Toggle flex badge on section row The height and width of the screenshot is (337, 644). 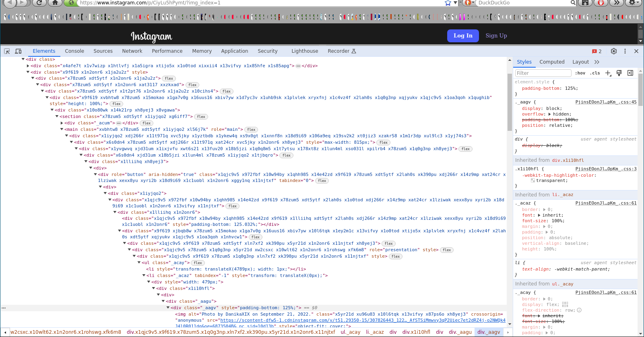click(x=201, y=117)
